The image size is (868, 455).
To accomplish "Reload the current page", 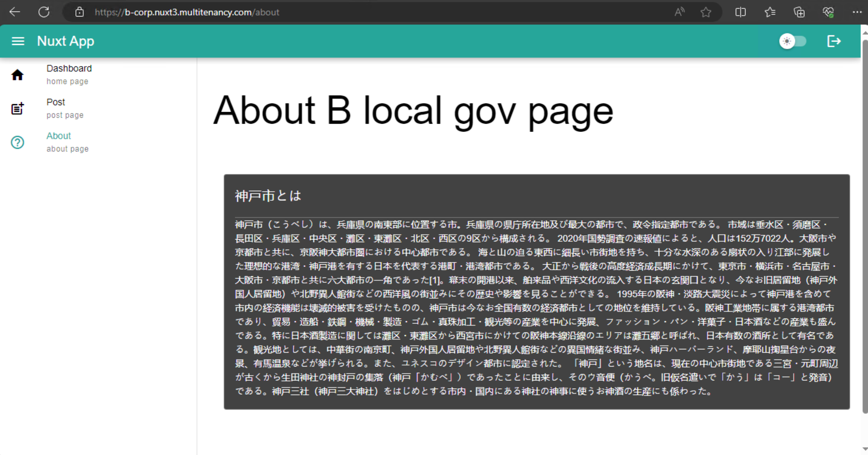I will [x=44, y=12].
